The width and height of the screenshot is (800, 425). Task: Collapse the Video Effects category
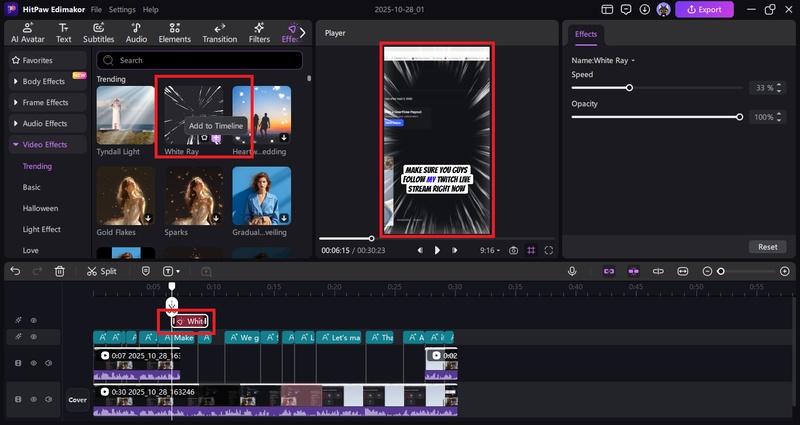tap(47, 144)
